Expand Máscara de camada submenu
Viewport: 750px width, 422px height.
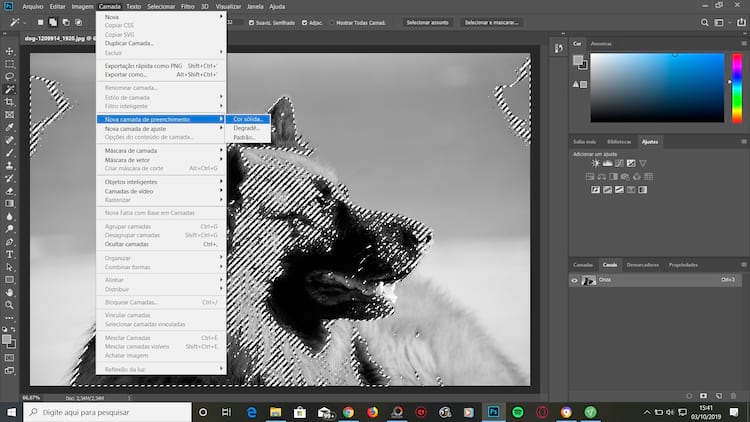coord(161,151)
